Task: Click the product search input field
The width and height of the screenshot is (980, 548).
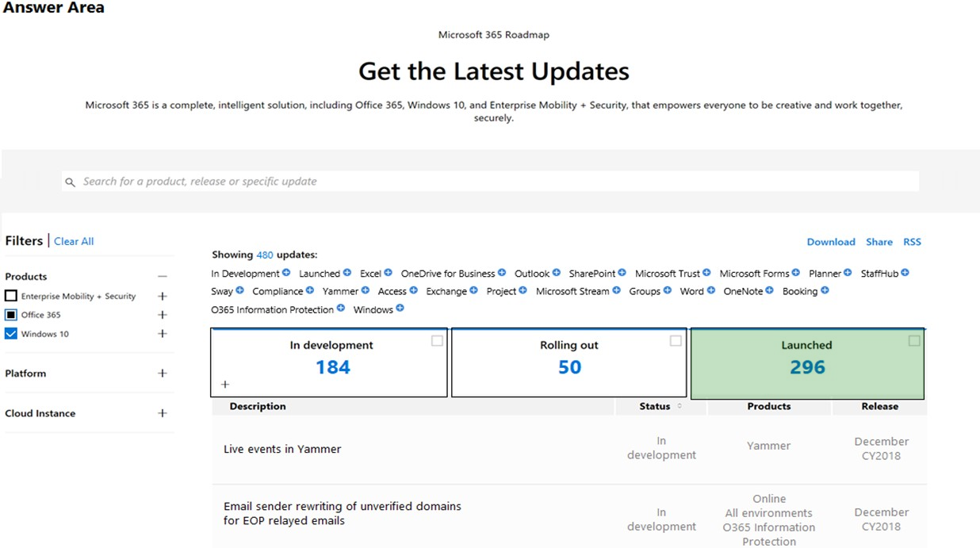Action: (490, 182)
